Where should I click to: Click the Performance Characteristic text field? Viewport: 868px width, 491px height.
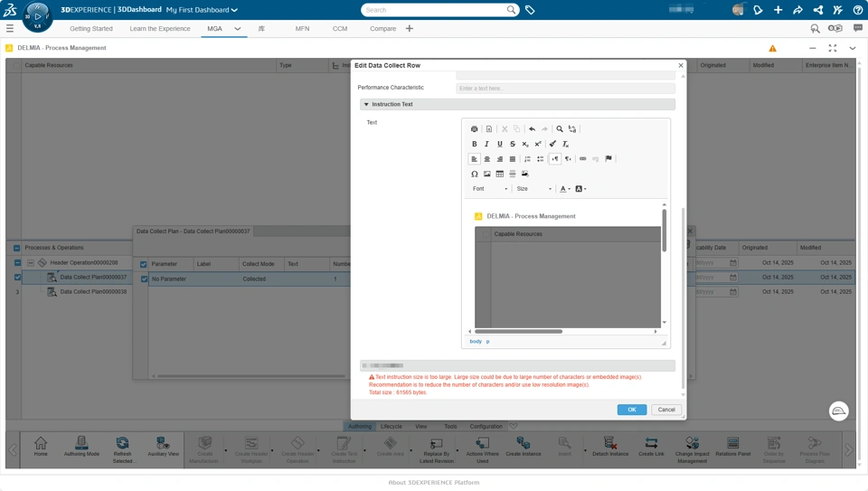566,89
